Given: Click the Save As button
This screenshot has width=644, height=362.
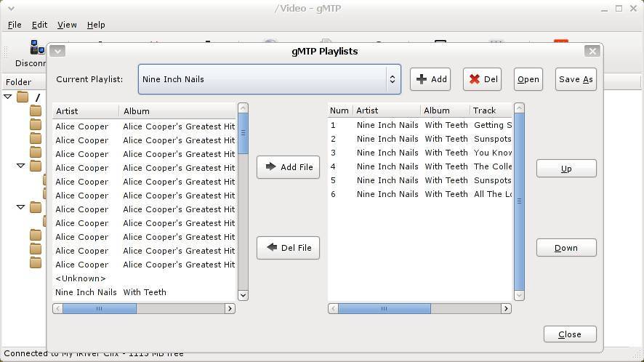Looking at the screenshot, I should 576,79.
